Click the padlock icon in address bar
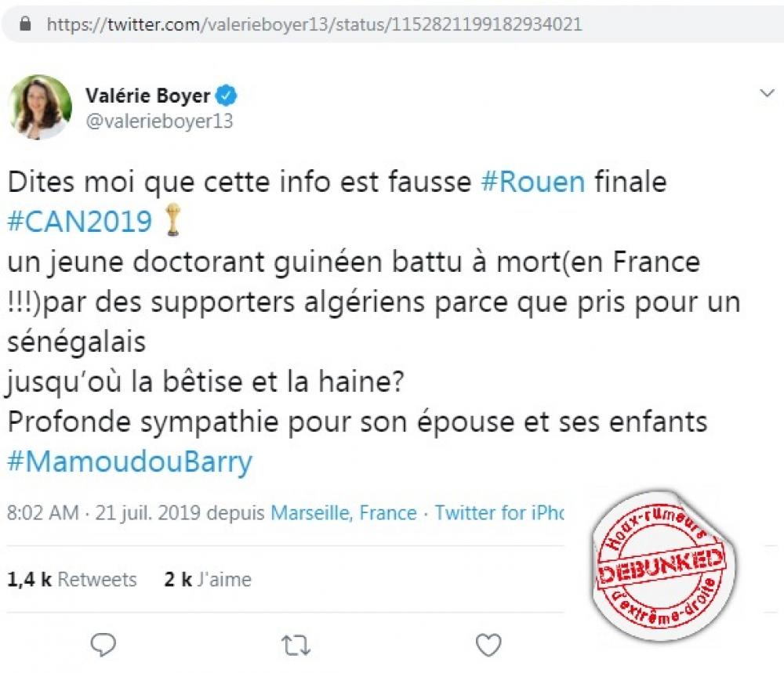The image size is (784, 673). [x=25, y=24]
